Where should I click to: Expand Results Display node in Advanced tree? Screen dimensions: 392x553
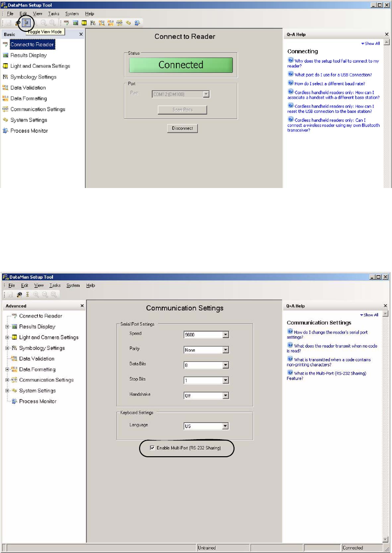tap(7, 327)
